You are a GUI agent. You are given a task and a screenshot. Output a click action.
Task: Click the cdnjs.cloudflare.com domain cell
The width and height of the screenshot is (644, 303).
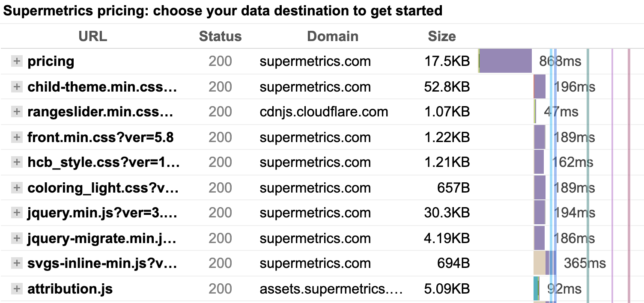click(x=324, y=112)
